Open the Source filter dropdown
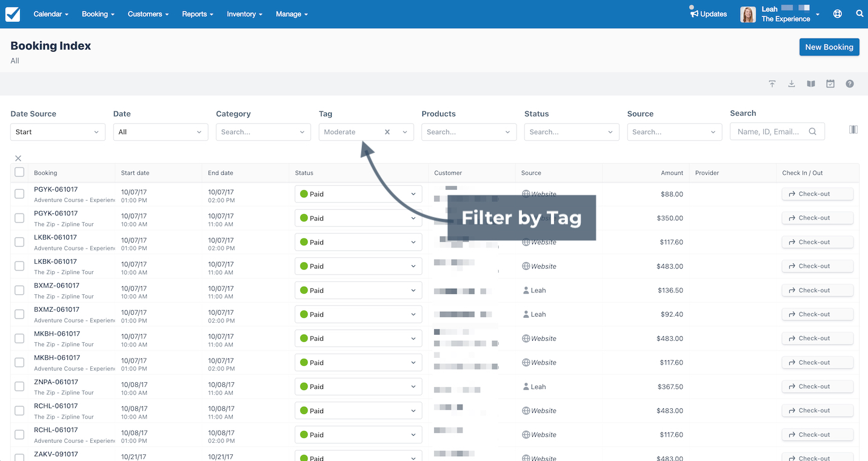This screenshot has height=461, width=868. click(675, 132)
